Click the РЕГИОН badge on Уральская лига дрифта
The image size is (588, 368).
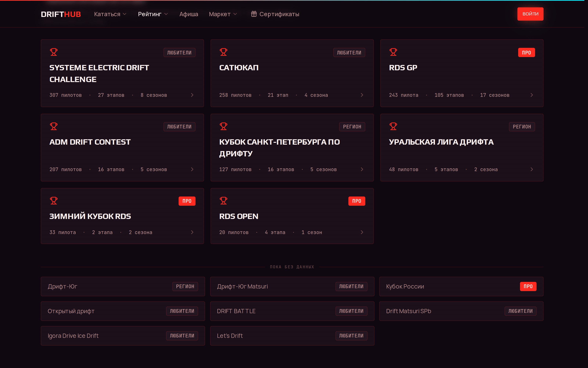click(x=522, y=127)
